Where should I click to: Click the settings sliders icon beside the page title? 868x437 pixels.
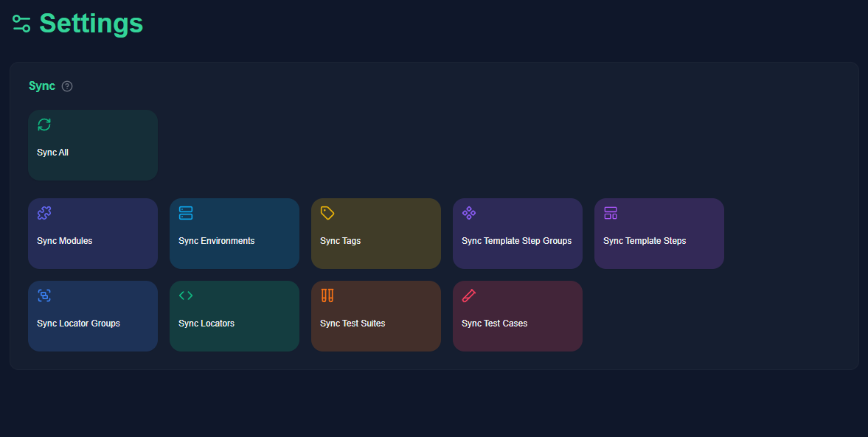(x=21, y=24)
